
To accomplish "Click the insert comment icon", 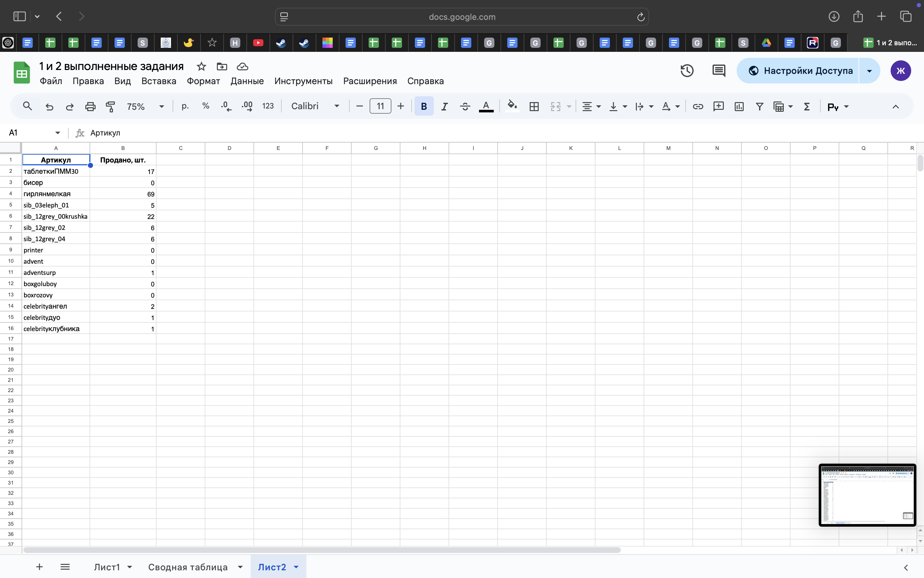I will tap(718, 106).
